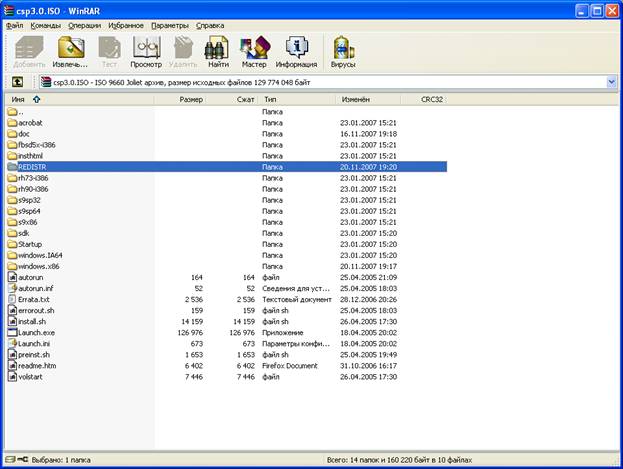Open the Файл menu
The height and width of the screenshot is (469, 623).
[14, 25]
